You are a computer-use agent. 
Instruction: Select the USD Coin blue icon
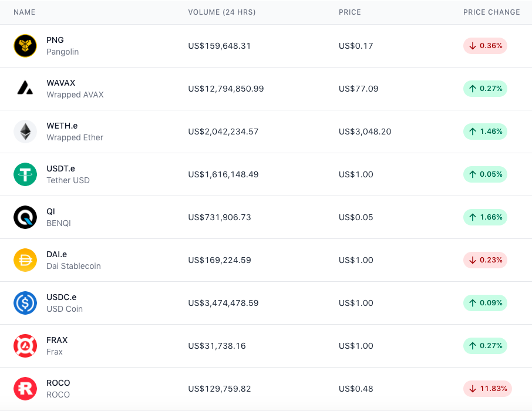click(x=25, y=303)
